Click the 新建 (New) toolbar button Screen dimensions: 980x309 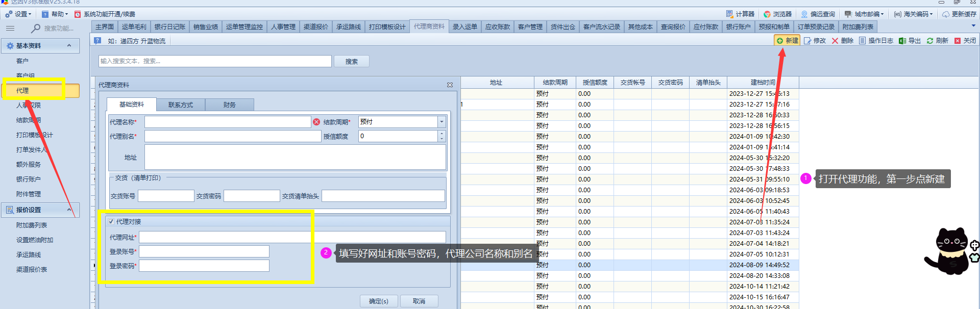coord(787,41)
